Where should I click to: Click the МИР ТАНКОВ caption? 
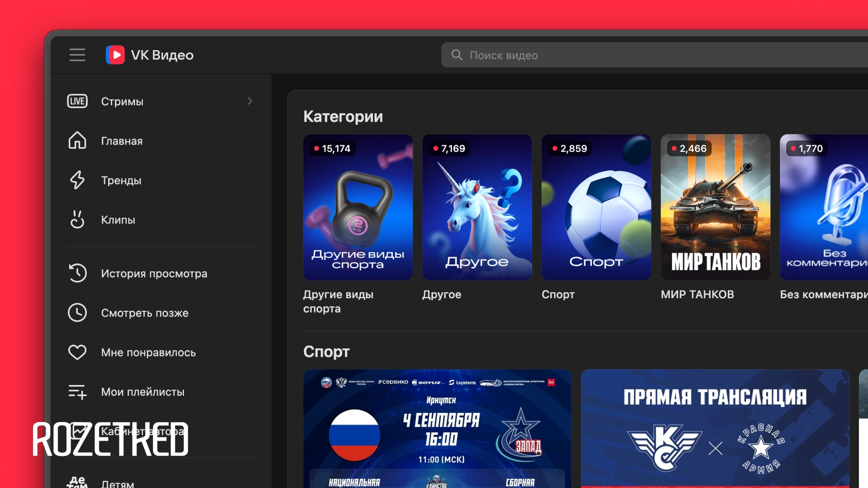[x=697, y=295]
